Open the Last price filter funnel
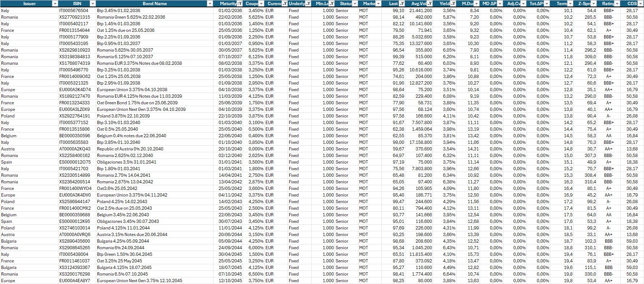 402,4
